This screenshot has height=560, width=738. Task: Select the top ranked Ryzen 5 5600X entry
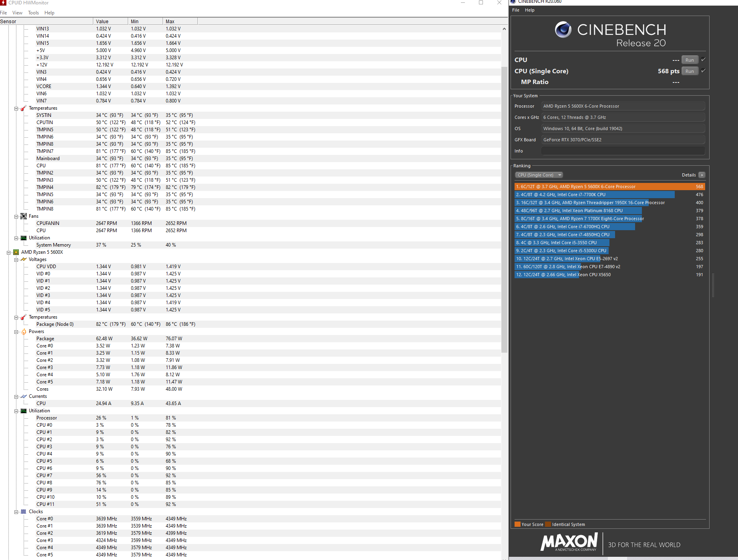click(x=609, y=187)
